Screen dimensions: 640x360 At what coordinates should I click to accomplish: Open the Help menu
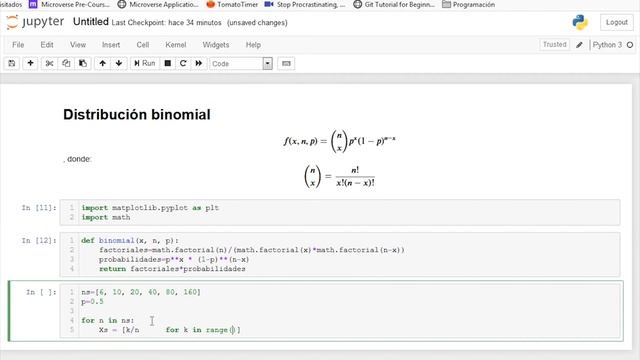tap(253, 45)
